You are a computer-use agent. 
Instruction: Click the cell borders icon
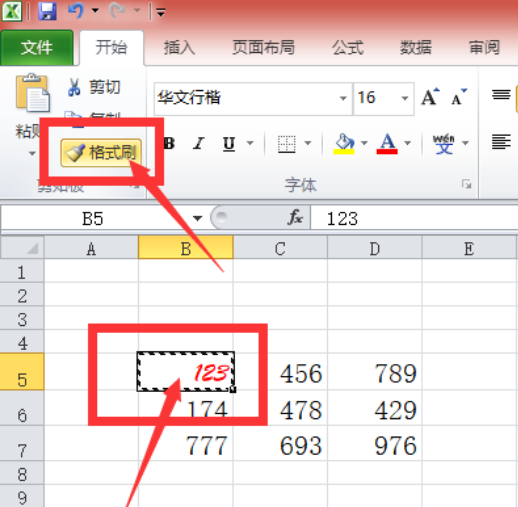[287, 144]
